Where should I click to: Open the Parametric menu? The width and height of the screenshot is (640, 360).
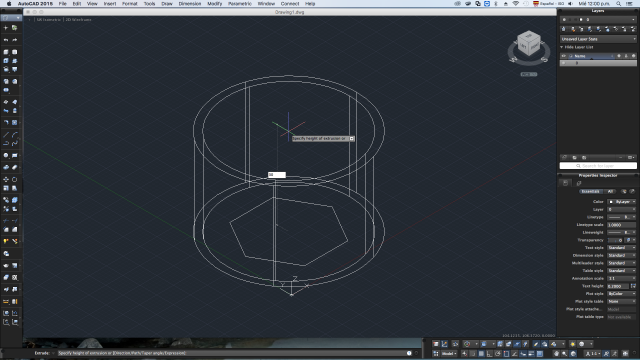tap(240, 4)
